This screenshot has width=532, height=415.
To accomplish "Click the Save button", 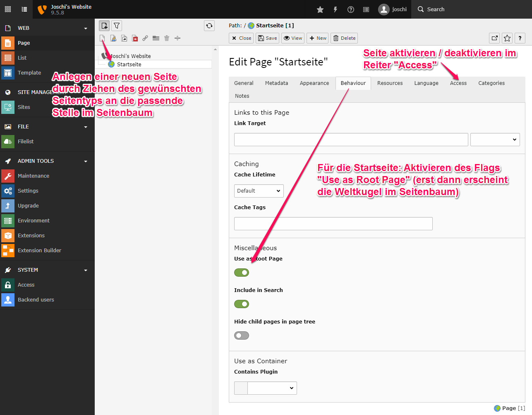I will 267,38.
